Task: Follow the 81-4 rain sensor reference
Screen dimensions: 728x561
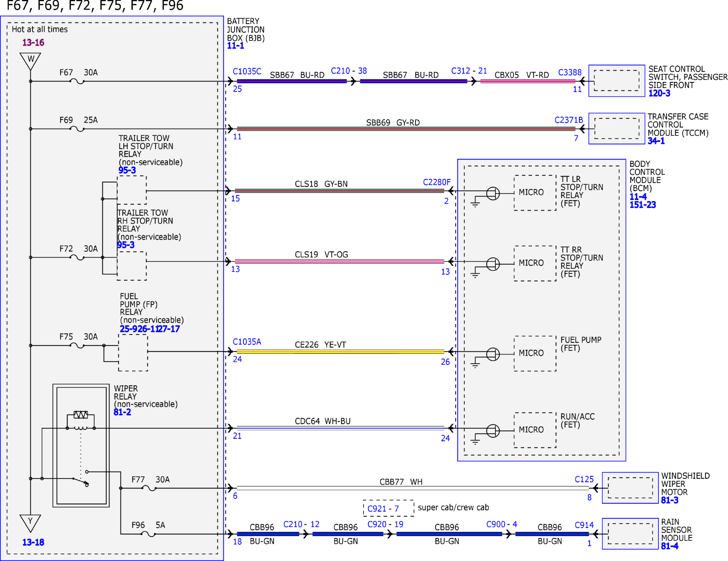Action: (x=669, y=546)
